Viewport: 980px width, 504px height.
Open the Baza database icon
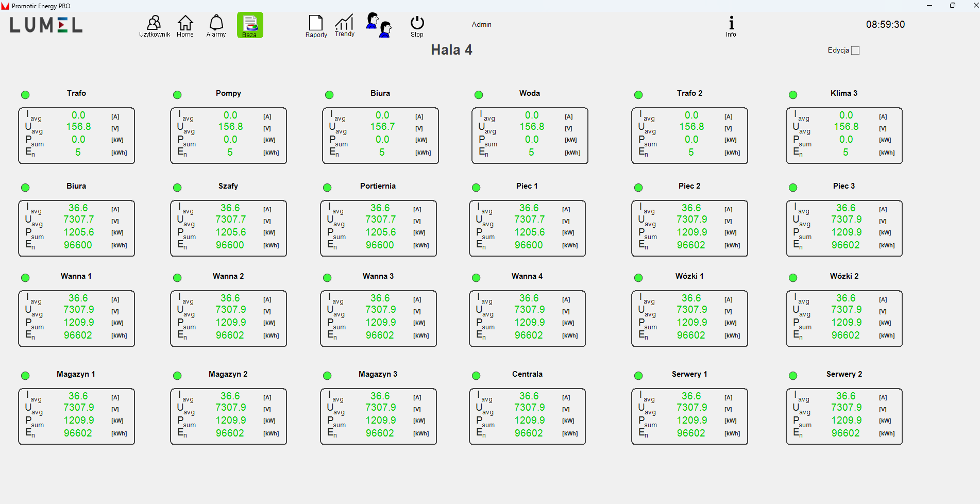(250, 25)
